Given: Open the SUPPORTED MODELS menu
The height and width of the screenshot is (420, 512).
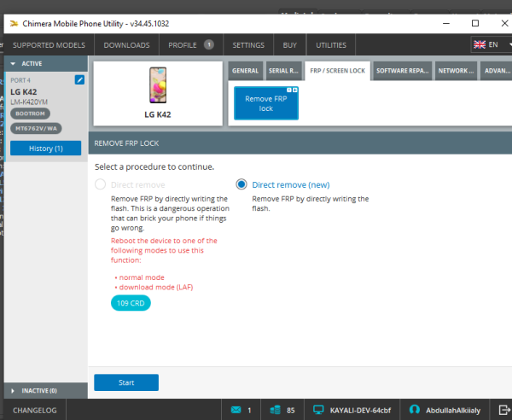Looking at the screenshot, I should tap(49, 45).
